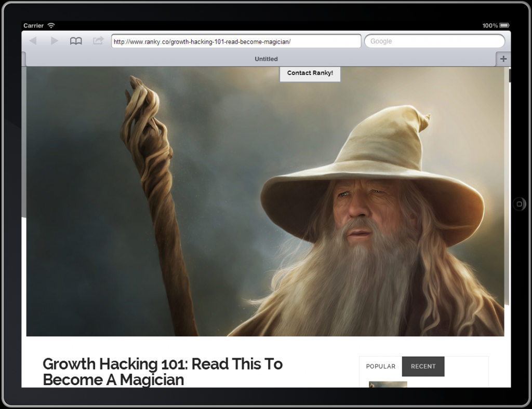Focus the URL address field

pyautogui.click(x=236, y=42)
